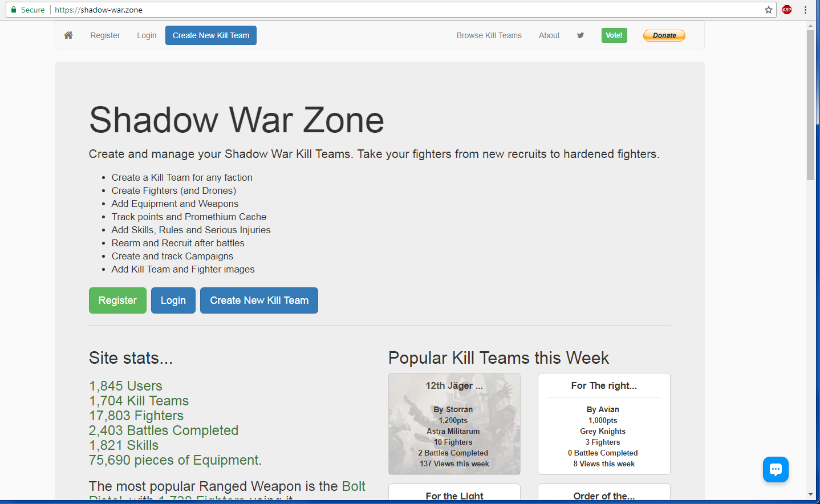Click the 75,690 pieces of Equipment stat

tap(175, 460)
